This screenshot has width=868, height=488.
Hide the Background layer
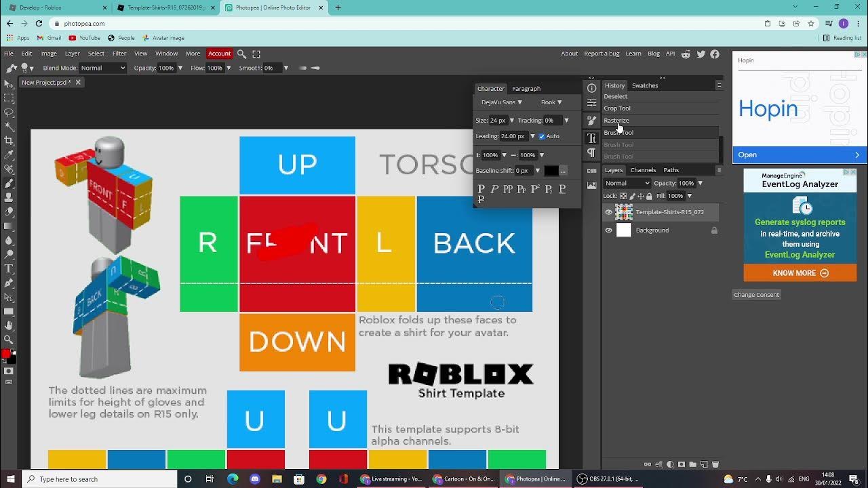pyautogui.click(x=608, y=230)
